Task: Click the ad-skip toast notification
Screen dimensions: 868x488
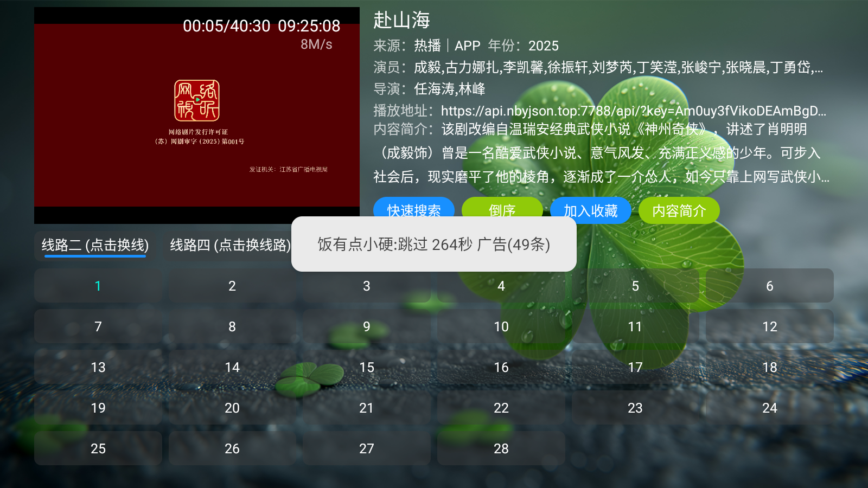Action: pos(433,244)
